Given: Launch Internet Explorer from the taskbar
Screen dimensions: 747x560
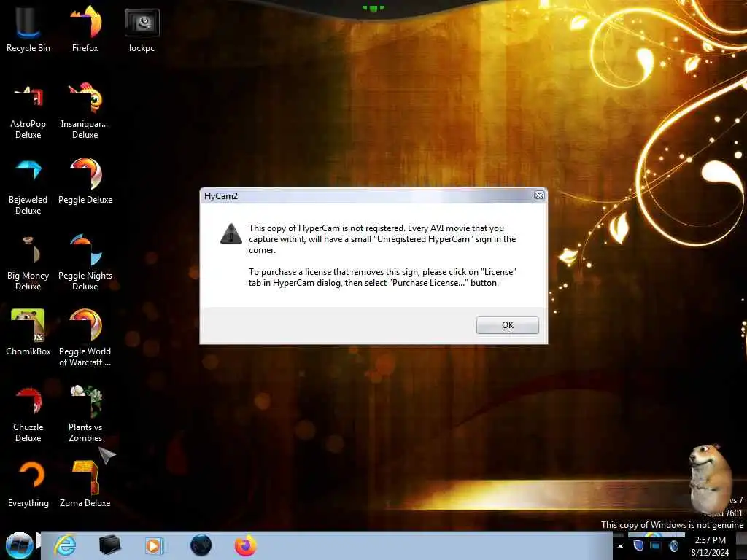Looking at the screenshot, I should (65, 545).
